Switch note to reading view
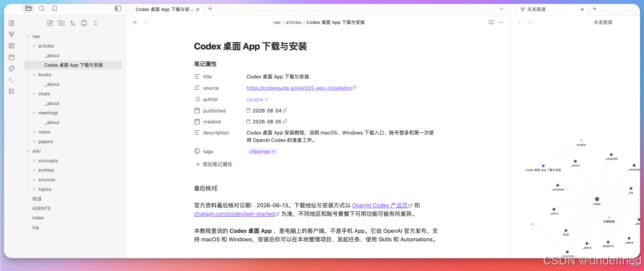Viewport: 644px width, 271px height. tap(491, 23)
